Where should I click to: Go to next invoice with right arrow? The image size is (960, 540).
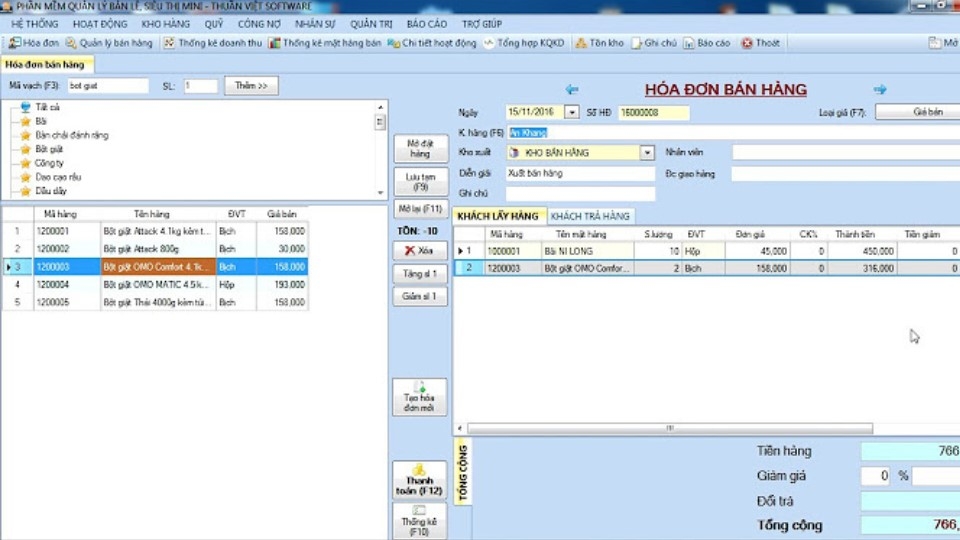[879, 90]
